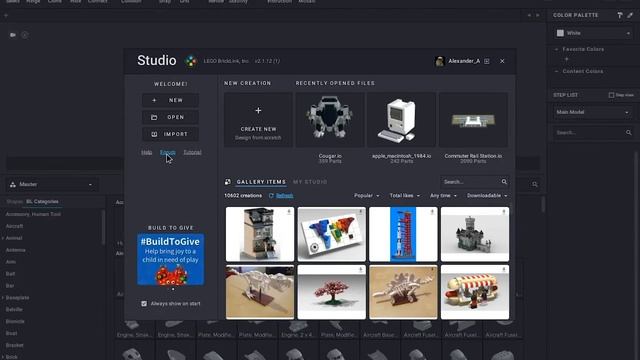The width and height of the screenshot is (640, 360).
Task: Click the White color swatch square
Action: tap(560, 33)
